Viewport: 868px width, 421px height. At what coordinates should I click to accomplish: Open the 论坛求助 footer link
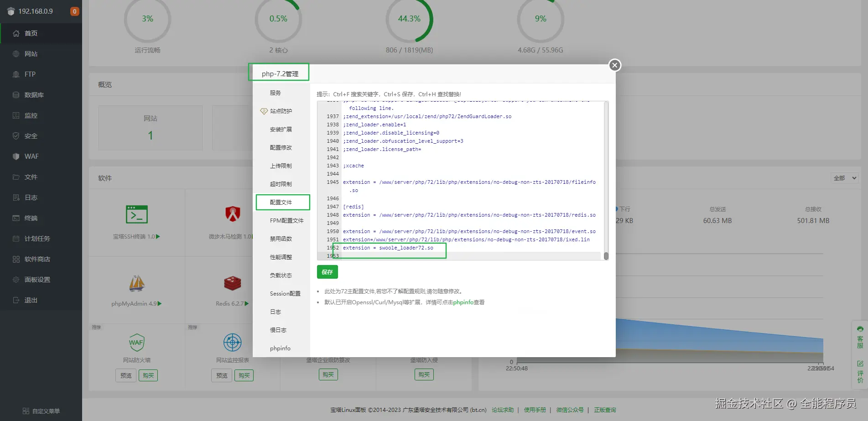[x=503, y=410]
